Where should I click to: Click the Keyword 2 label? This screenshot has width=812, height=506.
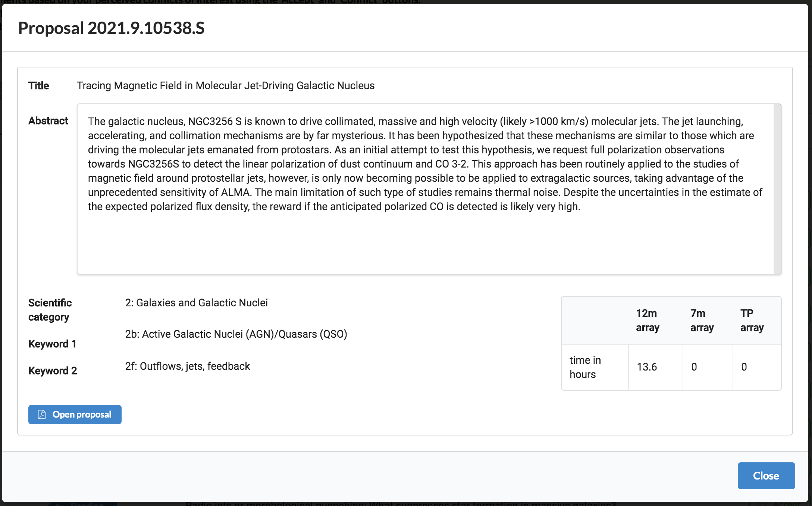coord(53,371)
